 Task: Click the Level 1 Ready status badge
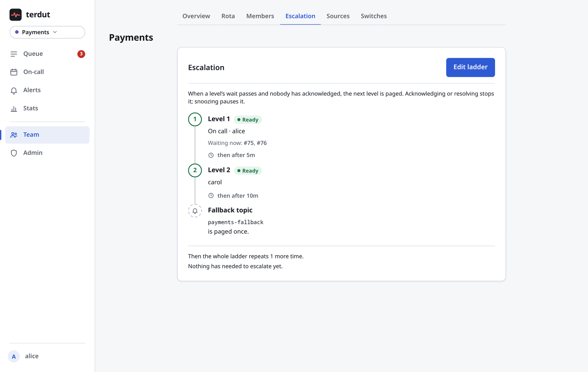coord(248,120)
